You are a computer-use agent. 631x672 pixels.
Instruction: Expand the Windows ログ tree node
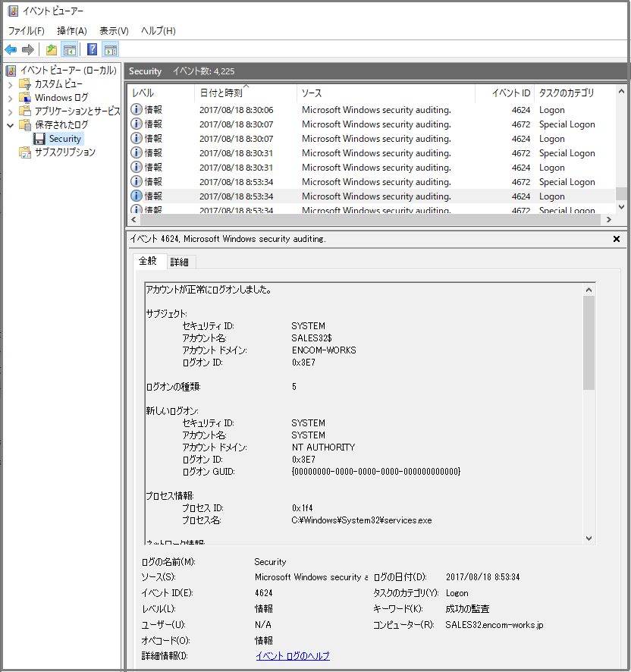[11, 98]
